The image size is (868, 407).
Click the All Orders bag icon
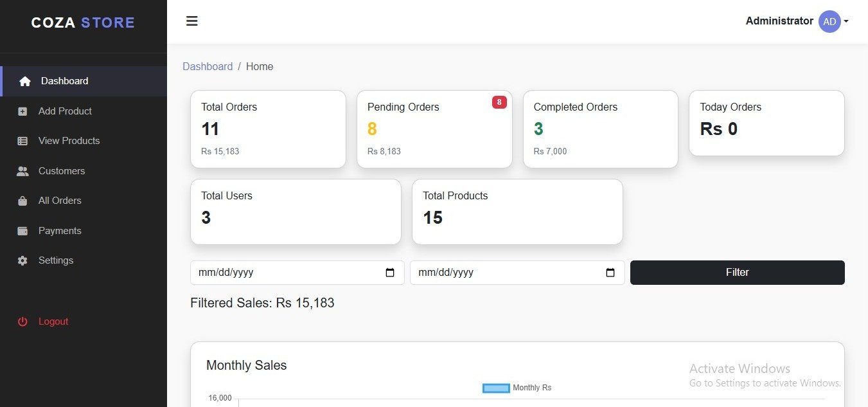(x=22, y=201)
